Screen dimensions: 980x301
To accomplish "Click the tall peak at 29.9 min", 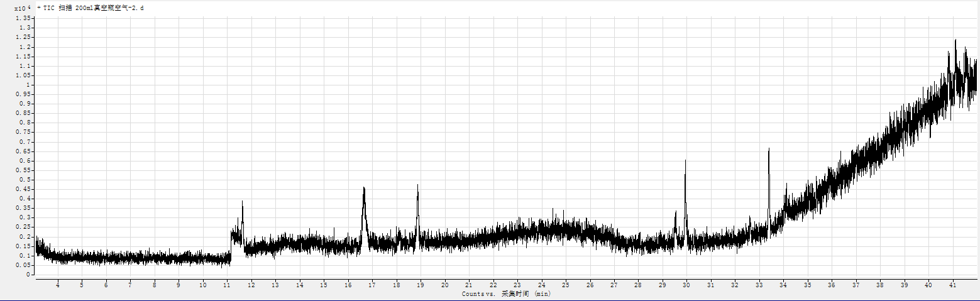I will (x=685, y=161).
